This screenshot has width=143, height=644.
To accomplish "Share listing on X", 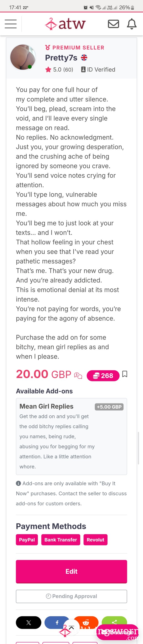I will click(x=29, y=622).
